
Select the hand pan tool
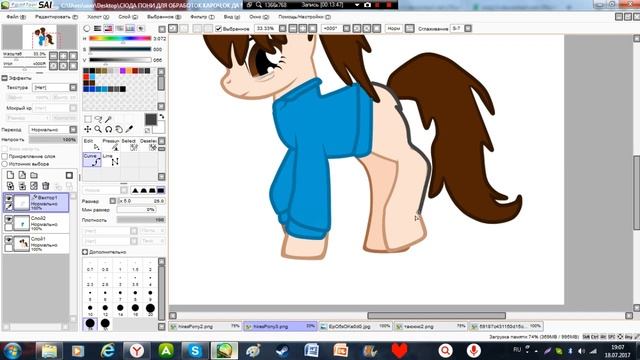(119, 129)
